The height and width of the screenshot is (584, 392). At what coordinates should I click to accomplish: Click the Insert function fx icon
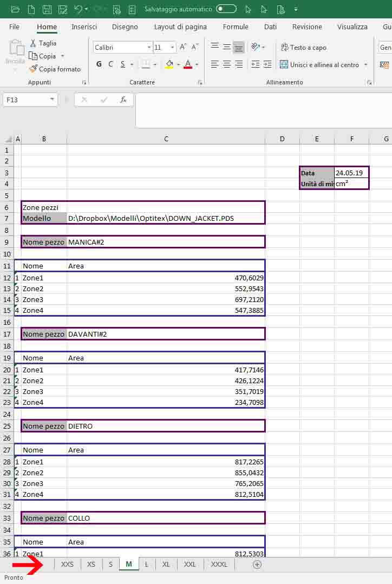[x=123, y=100]
